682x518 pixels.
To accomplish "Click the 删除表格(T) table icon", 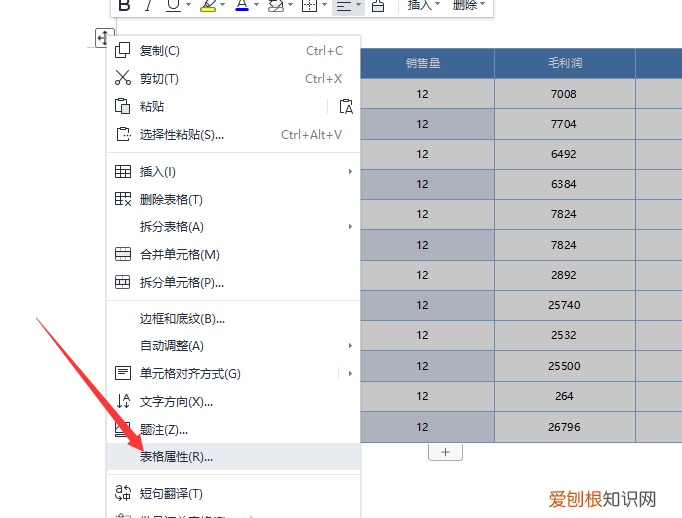I will (123, 199).
